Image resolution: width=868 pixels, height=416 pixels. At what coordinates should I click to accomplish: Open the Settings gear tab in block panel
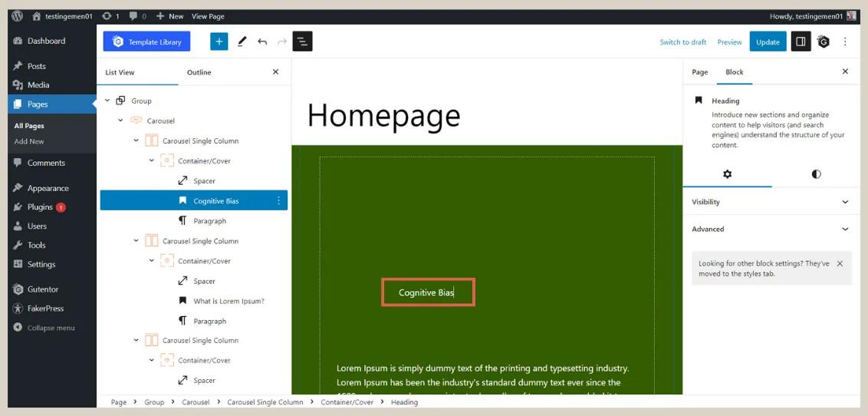point(728,174)
